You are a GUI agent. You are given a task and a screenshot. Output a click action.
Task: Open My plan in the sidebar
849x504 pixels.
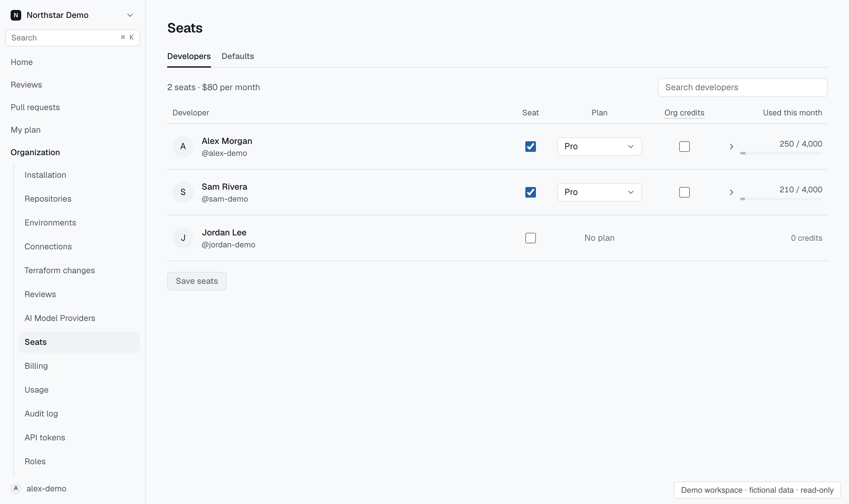pos(26,130)
